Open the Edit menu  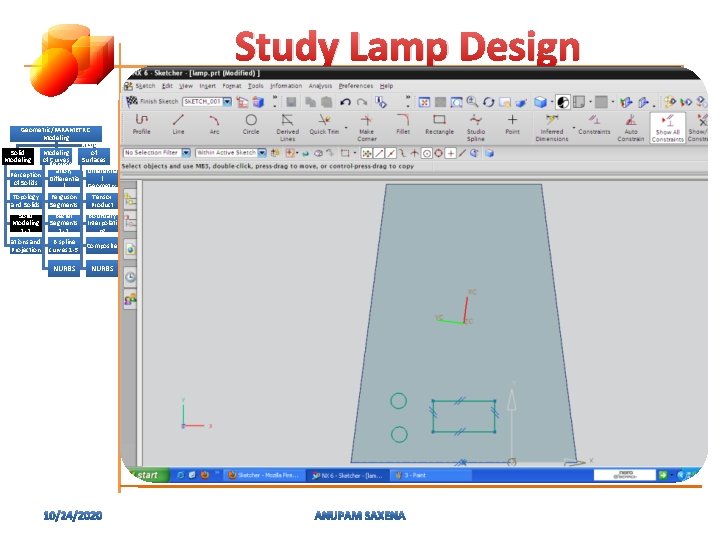point(167,86)
